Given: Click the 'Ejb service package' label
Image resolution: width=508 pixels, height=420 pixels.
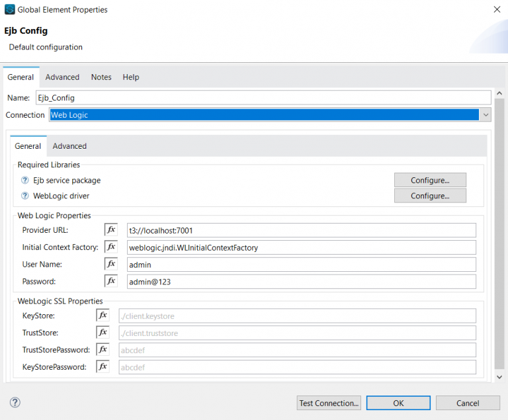Looking at the screenshot, I should coord(67,180).
